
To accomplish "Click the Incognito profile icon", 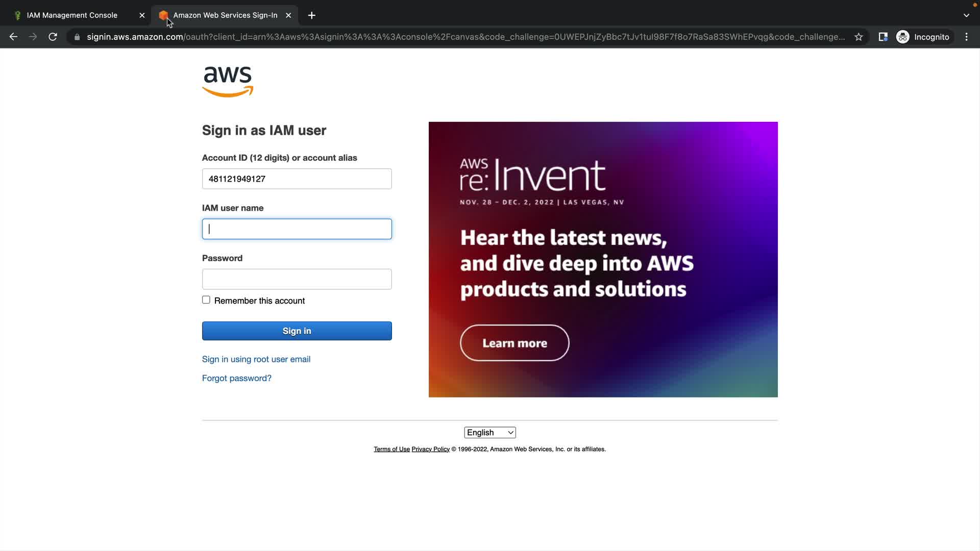I will coord(903,37).
